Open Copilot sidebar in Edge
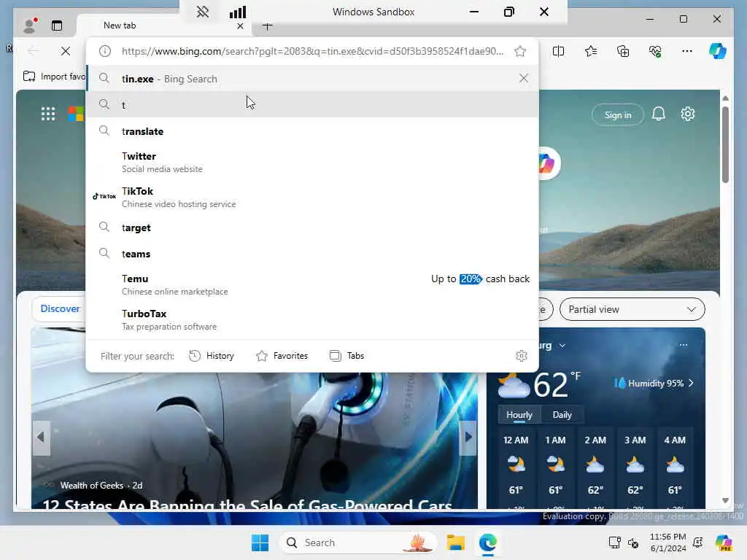 tap(718, 51)
